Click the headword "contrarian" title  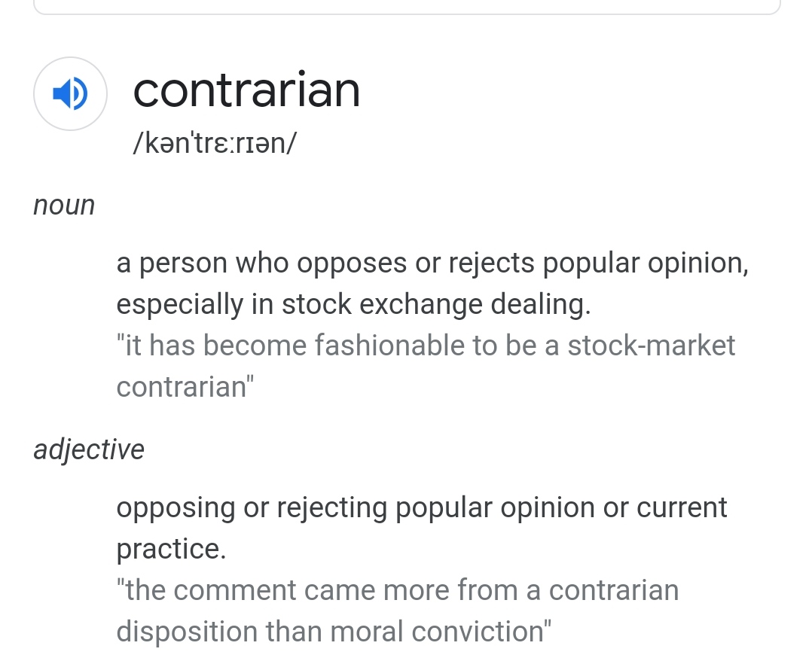(x=246, y=90)
